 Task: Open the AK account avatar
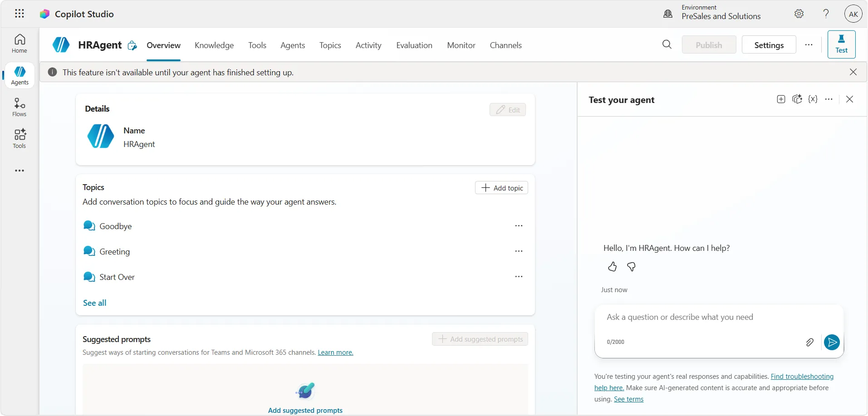(x=853, y=14)
